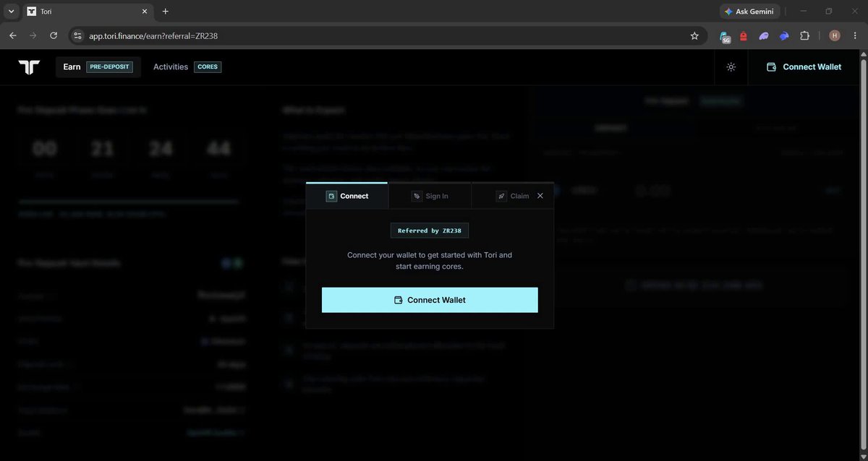Click the Ask Gemini button

pyautogui.click(x=750, y=12)
